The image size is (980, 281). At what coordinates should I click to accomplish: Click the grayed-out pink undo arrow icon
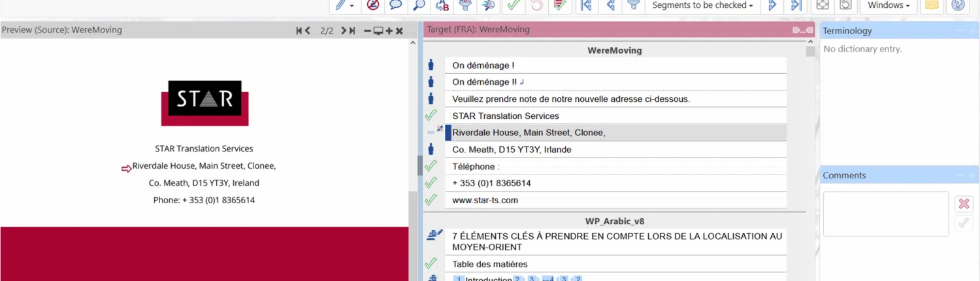coord(536,5)
